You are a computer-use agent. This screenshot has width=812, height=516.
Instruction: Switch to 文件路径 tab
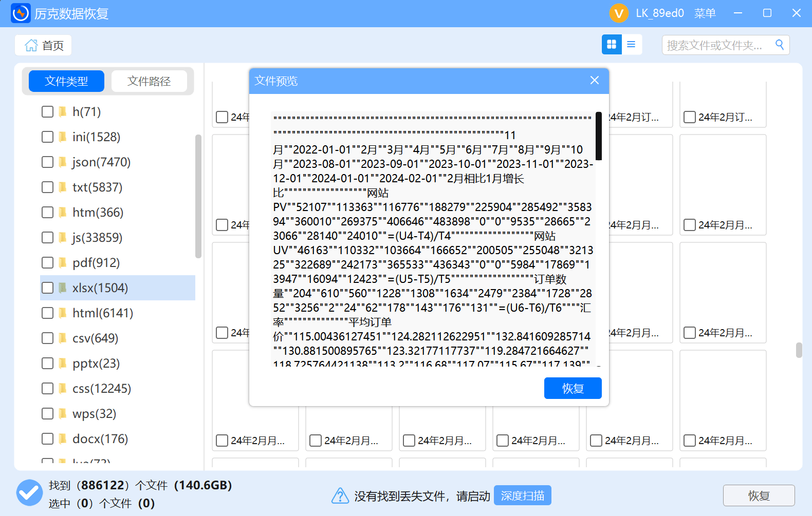click(x=149, y=81)
